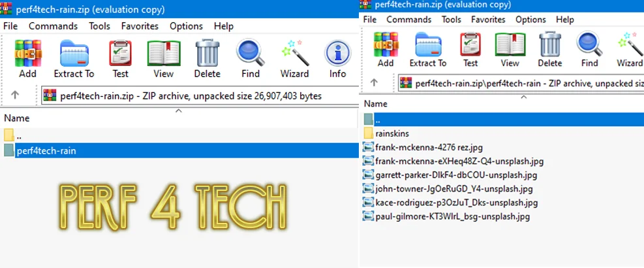Image resolution: width=644 pixels, height=268 pixels.
Task: Click right window address bar path
Action: 529,84
